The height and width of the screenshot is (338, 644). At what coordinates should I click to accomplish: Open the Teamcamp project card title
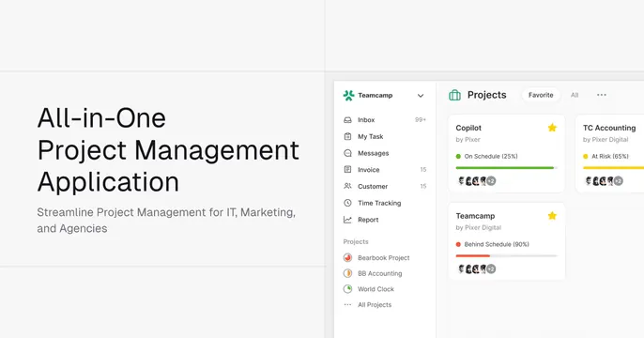pos(475,216)
